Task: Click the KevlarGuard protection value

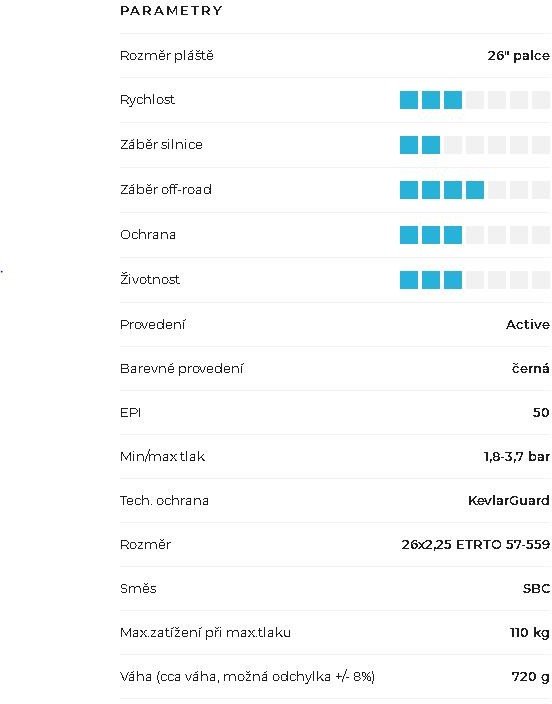Action: point(509,500)
